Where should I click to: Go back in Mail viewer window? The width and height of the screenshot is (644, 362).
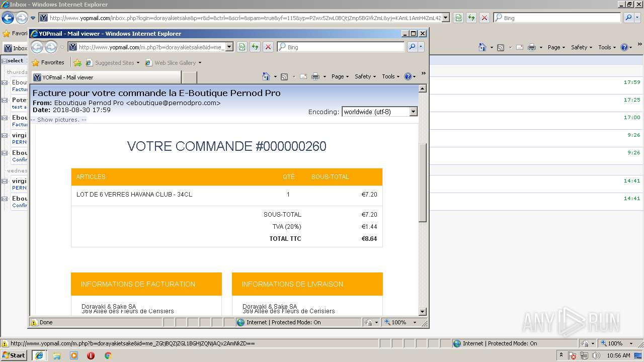(37, 47)
